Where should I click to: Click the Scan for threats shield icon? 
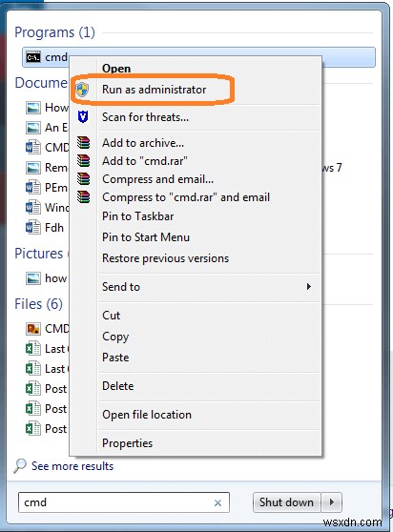(83, 116)
